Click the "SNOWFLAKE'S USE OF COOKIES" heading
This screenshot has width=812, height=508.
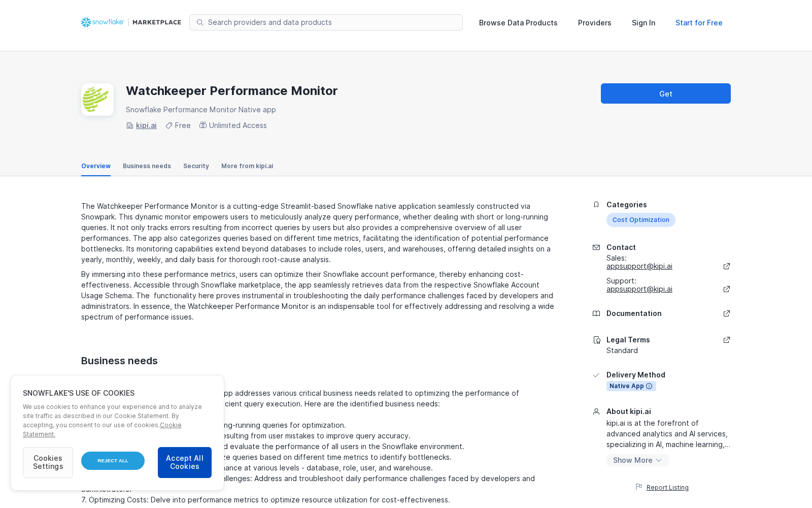tap(79, 393)
